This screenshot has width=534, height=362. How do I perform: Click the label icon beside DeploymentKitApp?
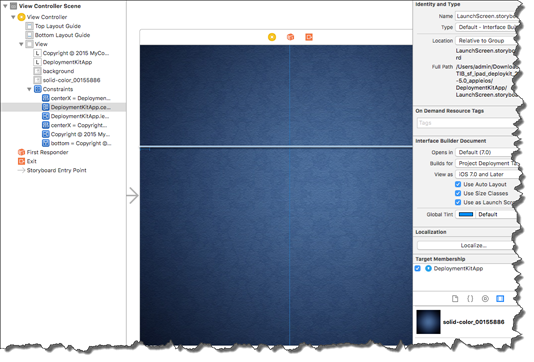pyautogui.click(x=37, y=62)
